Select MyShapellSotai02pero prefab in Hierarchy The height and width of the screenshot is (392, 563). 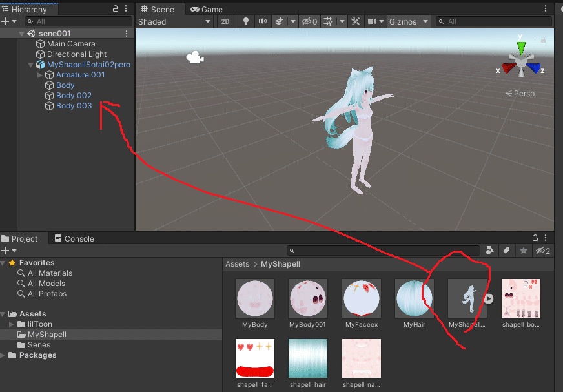pyautogui.click(x=88, y=65)
